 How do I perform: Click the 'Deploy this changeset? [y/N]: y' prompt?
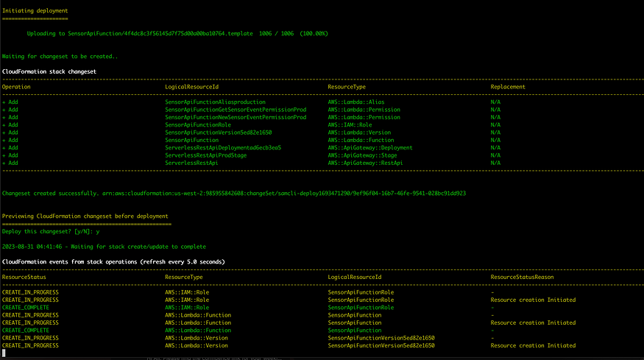point(51,231)
